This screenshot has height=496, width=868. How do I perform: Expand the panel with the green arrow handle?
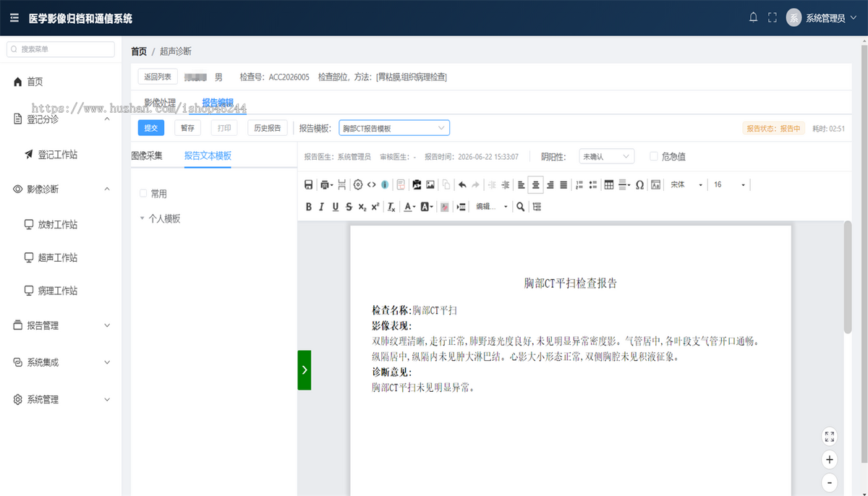(305, 369)
